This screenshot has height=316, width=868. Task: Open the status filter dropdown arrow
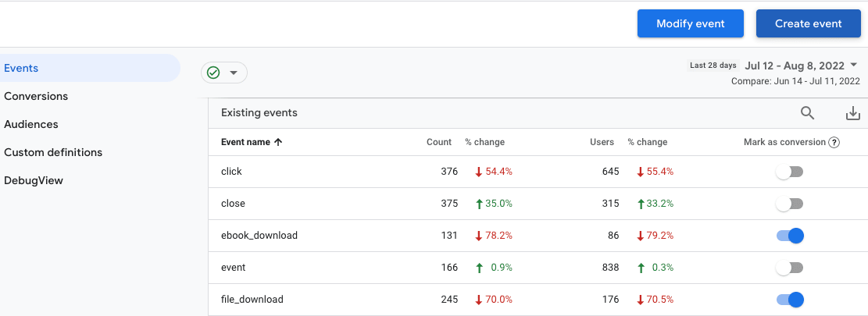[233, 73]
